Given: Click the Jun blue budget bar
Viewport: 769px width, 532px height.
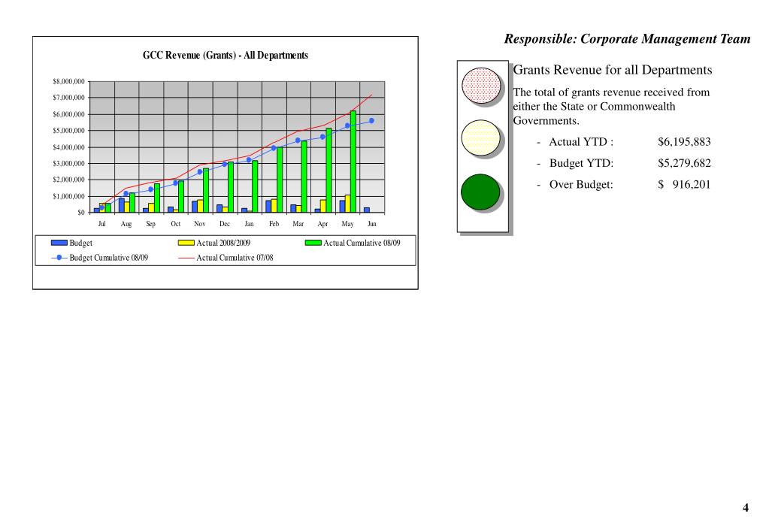Looking at the screenshot, I should pos(366,210).
